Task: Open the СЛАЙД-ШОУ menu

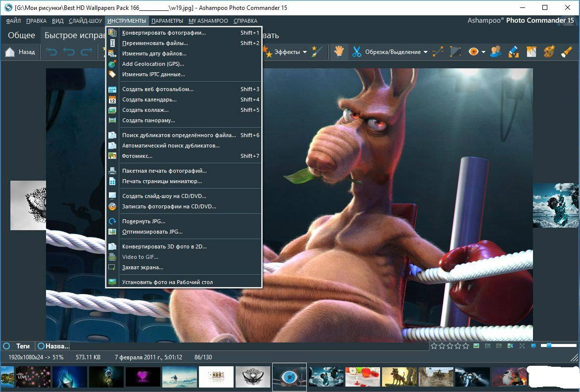Action: (86, 21)
